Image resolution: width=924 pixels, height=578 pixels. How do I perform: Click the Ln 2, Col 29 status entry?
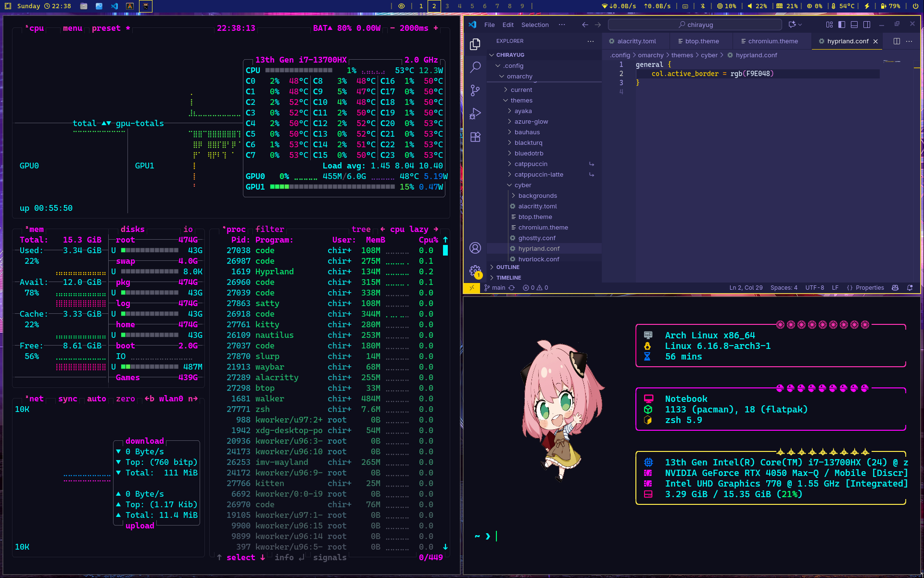coord(746,288)
